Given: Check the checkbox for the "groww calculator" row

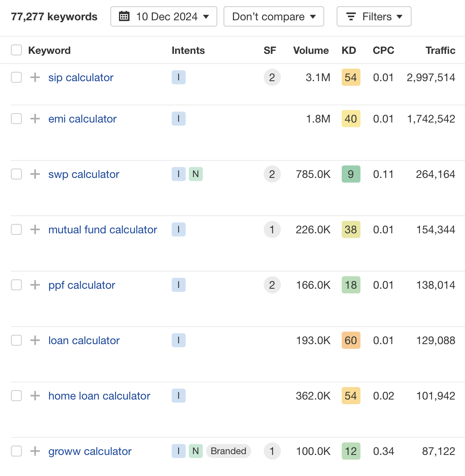Looking at the screenshot, I should click(16, 451).
